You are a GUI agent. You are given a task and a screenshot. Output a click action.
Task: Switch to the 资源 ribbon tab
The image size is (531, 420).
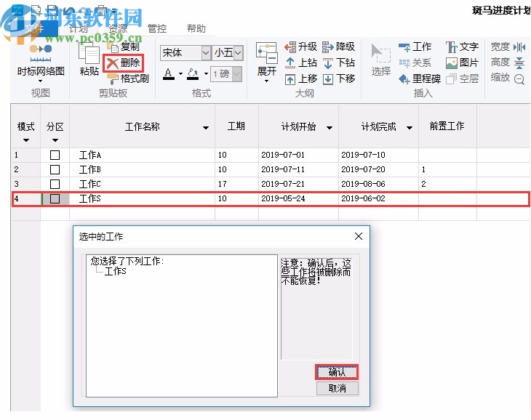[118, 28]
